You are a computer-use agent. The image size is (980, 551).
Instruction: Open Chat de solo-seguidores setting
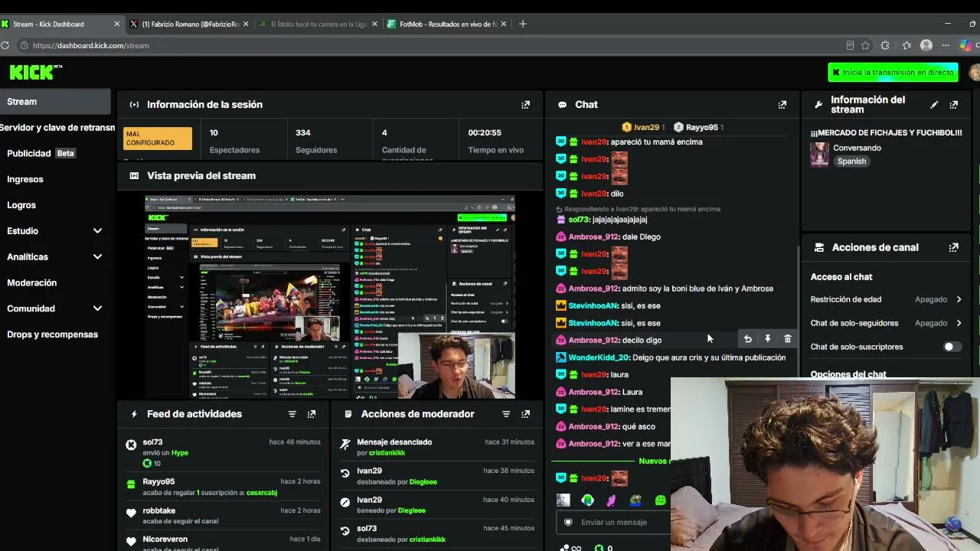tap(886, 323)
